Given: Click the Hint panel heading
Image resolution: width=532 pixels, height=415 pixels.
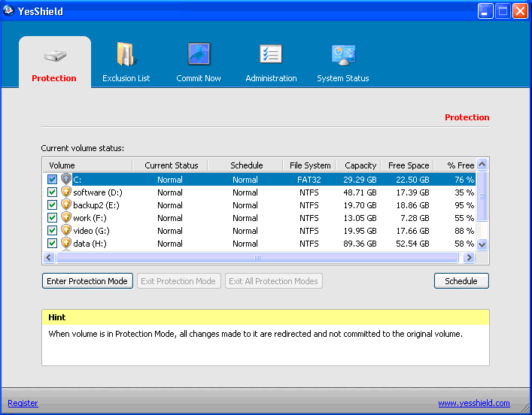Looking at the screenshot, I should (57, 317).
